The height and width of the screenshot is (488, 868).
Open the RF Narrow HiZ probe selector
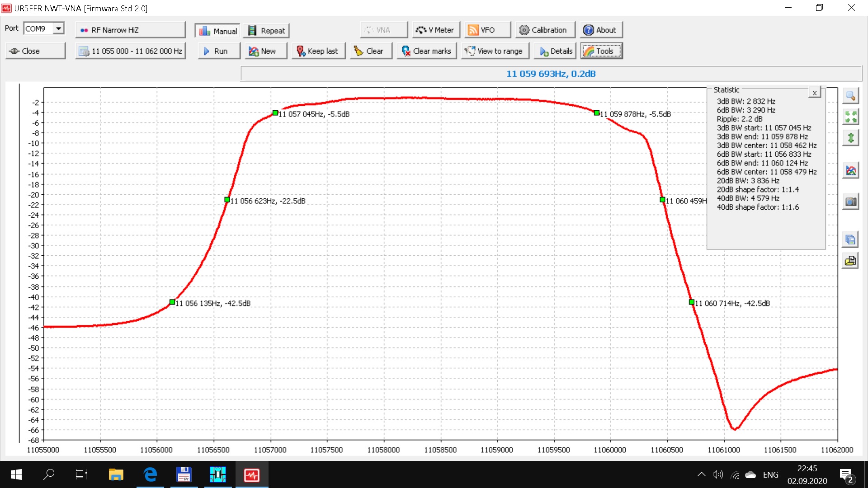(x=130, y=30)
